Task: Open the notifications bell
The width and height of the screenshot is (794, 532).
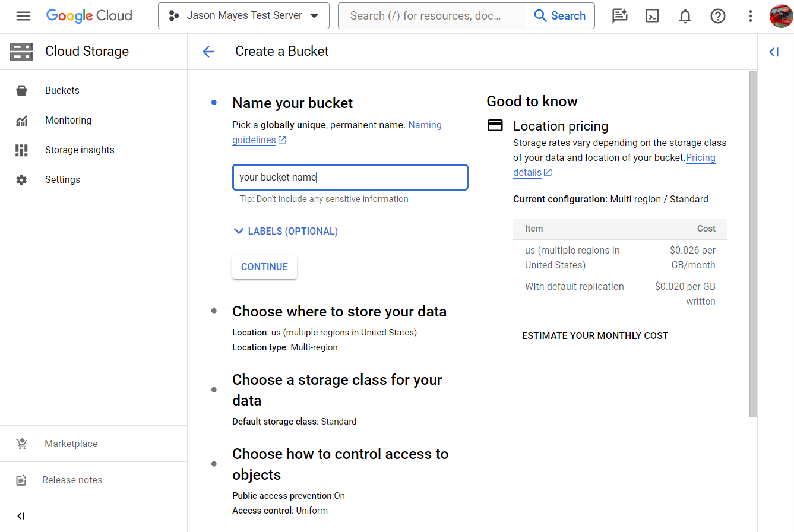Action: click(685, 16)
